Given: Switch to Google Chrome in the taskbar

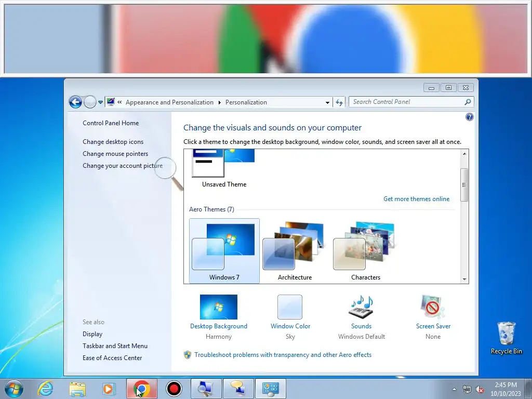Looking at the screenshot, I should click(142, 389).
